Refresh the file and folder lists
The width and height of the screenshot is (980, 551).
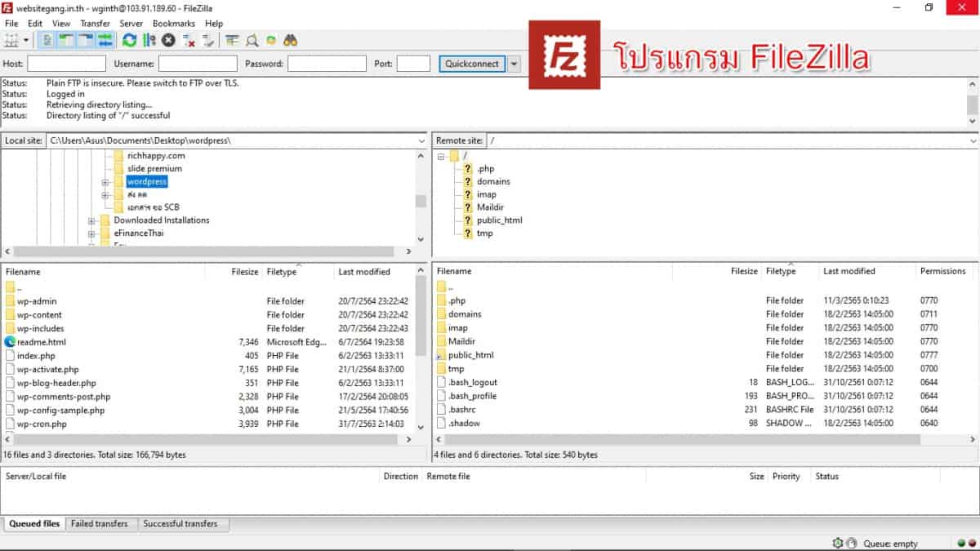pyautogui.click(x=129, y=40)
